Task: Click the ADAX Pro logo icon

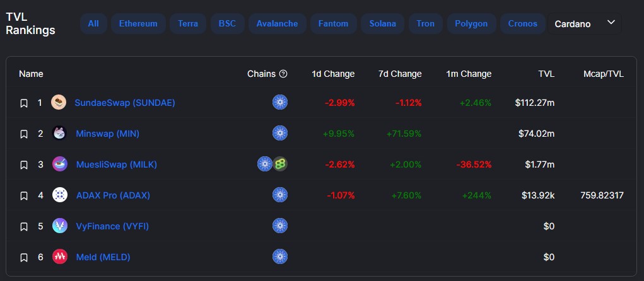Action: coord(60,195)
